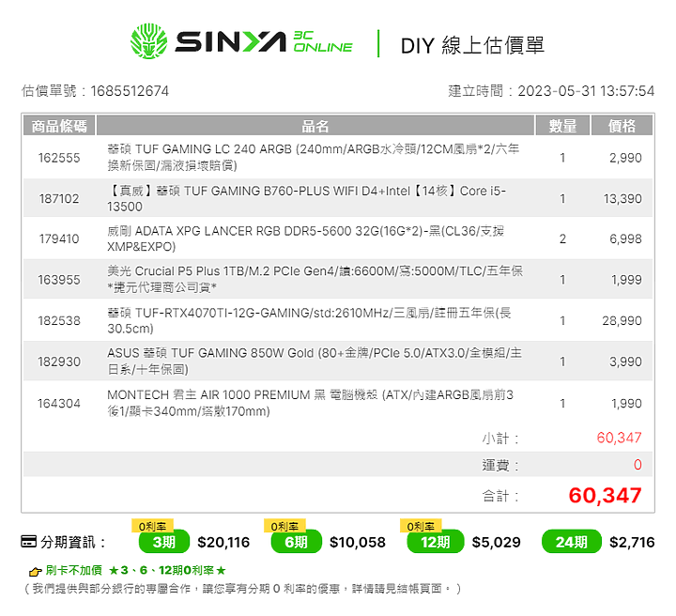Image resolution: width=676 pixels, height=616 pixels.
Task: Click the 0利率 tag above 12期
Action: click(x=421, y=526)
